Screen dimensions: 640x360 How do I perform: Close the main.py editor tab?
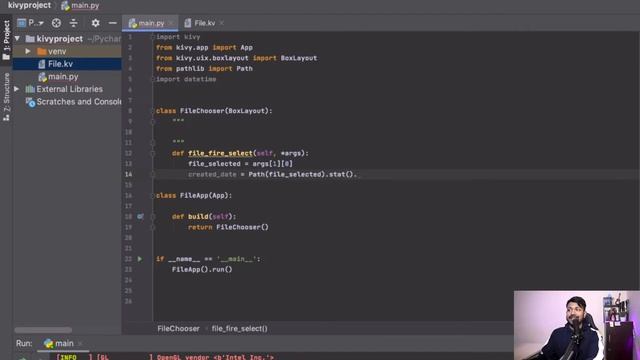coord(171,23)
